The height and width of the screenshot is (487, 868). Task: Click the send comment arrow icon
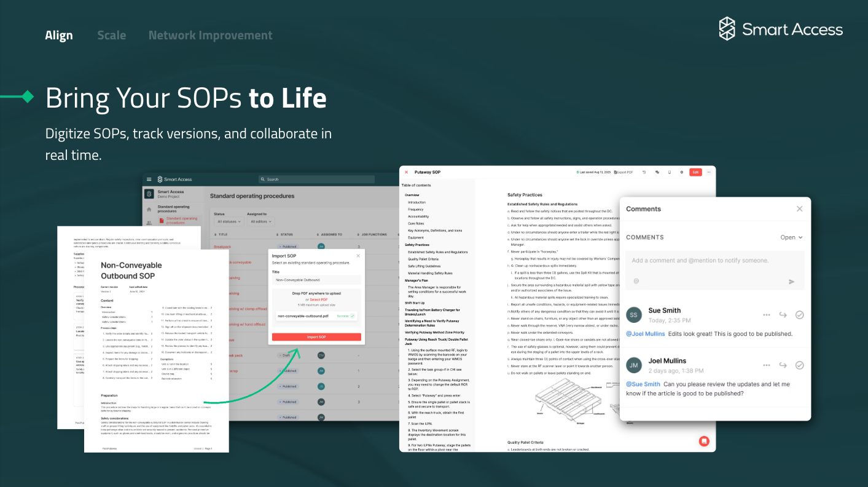[x=791, y=282]
